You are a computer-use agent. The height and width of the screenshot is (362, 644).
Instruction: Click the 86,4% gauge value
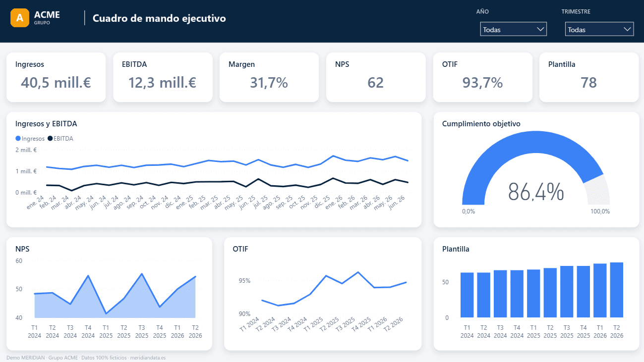coord(536,192)
